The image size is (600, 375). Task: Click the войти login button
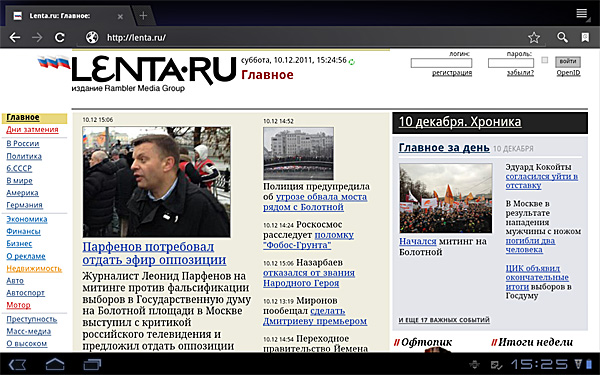[568, 62]
